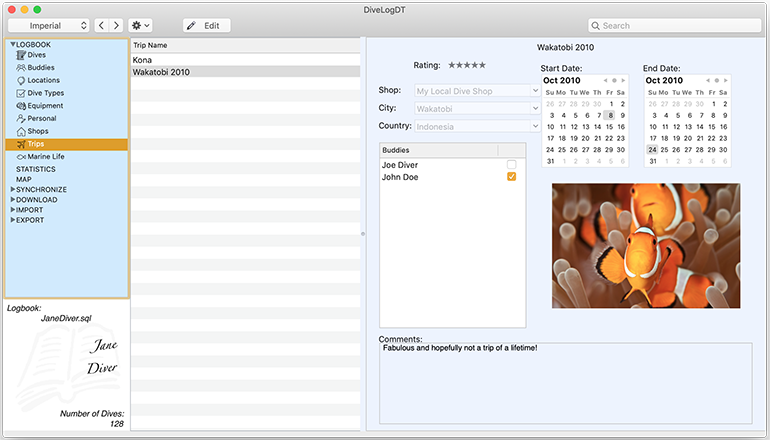Viewport: 770px width, 440px height.
Task: Click the Shop field My Local Dive Shop
Action: coord(472,91)
